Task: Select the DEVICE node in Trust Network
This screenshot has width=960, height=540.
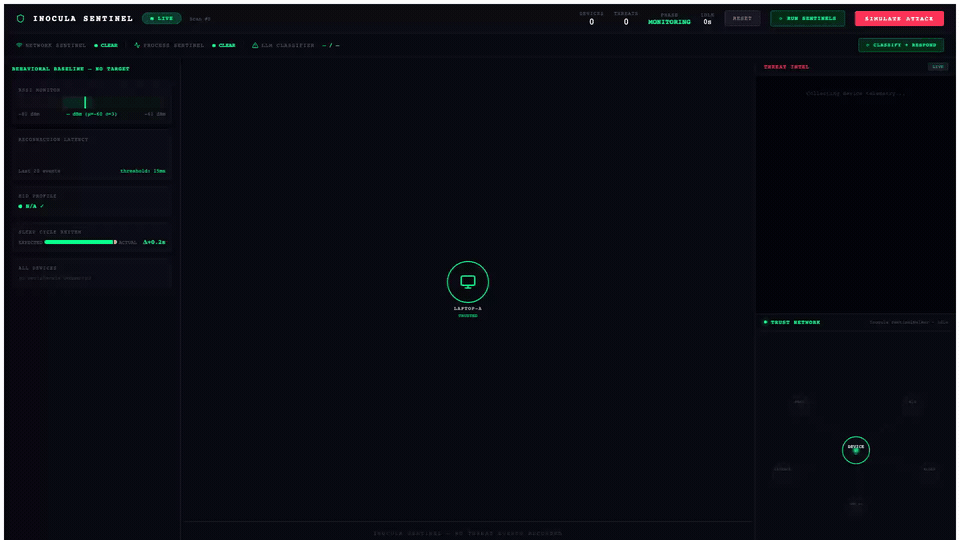Action: point(855,450)
